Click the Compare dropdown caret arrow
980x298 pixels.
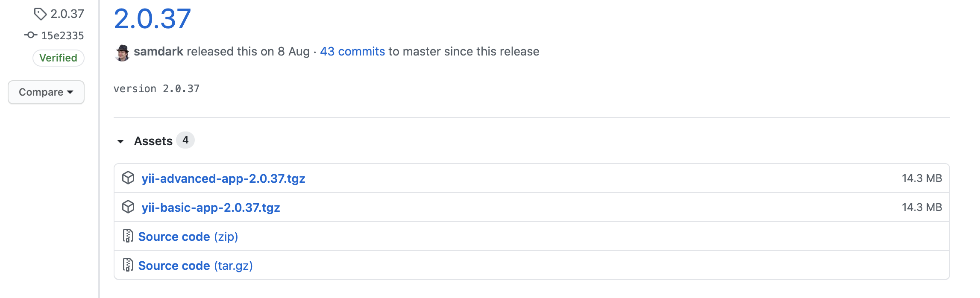[70, 92]
